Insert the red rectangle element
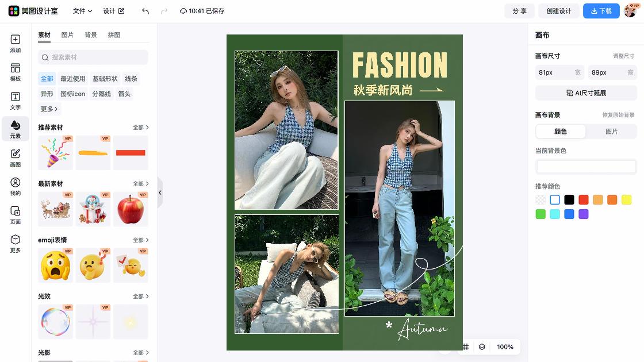 tap(131, 153)
